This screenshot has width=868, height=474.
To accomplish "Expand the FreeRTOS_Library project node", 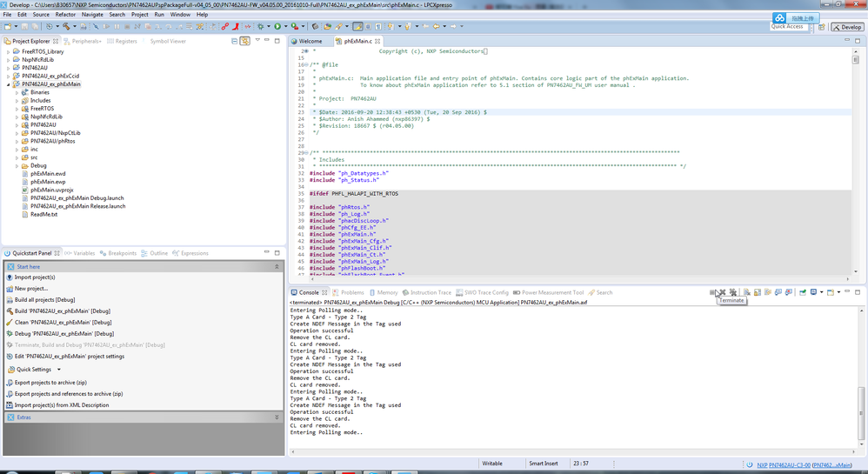I will pos(8,51).
